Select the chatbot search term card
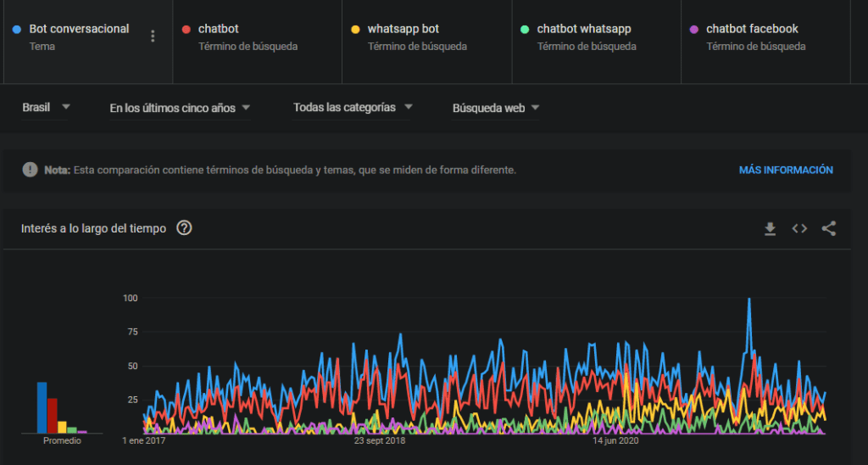 click(258, 42)
